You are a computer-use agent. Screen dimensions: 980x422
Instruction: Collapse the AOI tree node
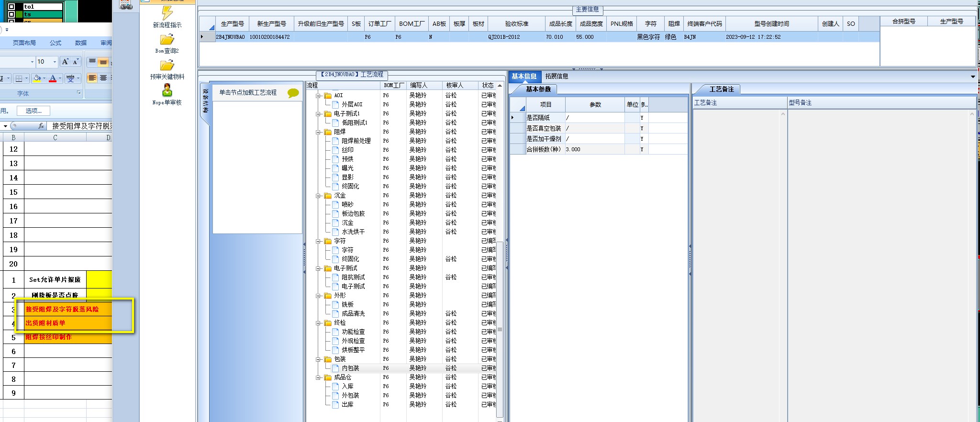point(319,95)
